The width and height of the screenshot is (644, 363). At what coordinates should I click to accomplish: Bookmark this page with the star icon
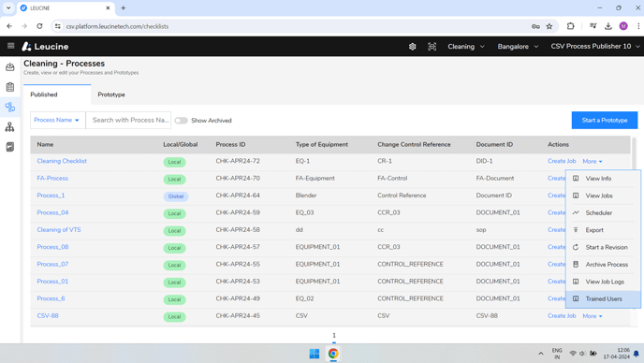click(549, 26)
